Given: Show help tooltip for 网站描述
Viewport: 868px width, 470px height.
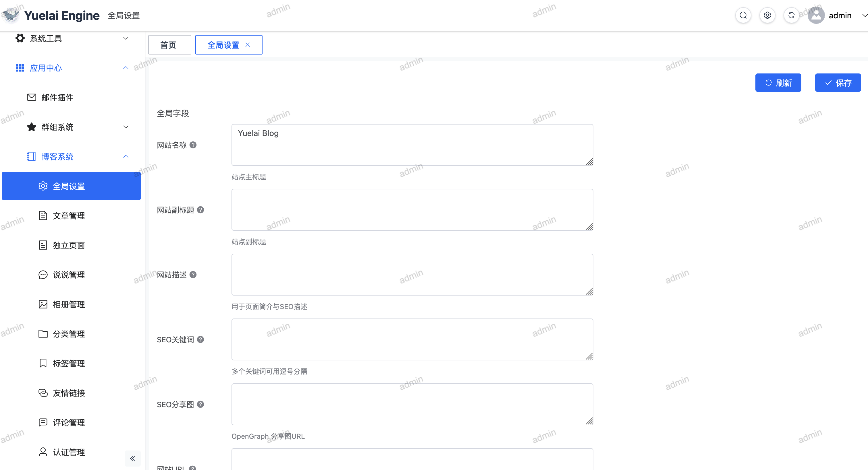Looking at the screenshot, I should pos(193,275).
